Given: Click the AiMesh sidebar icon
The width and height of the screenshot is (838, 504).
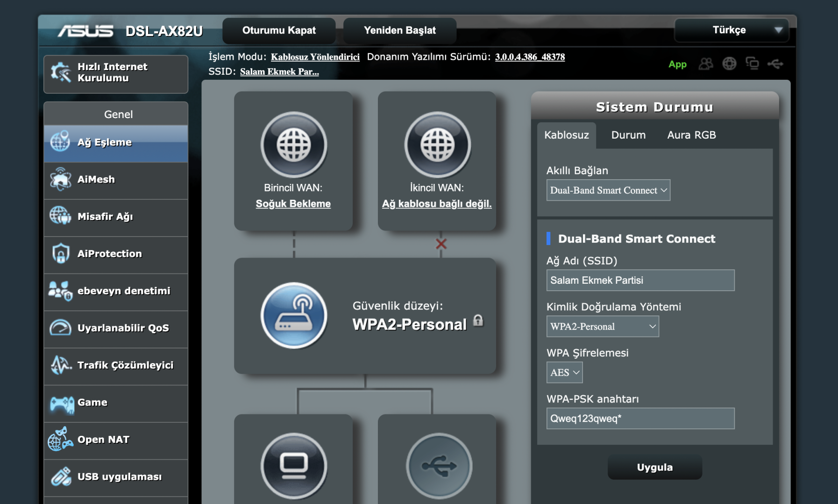Looking at the screenshot, I should click(60, 179).
